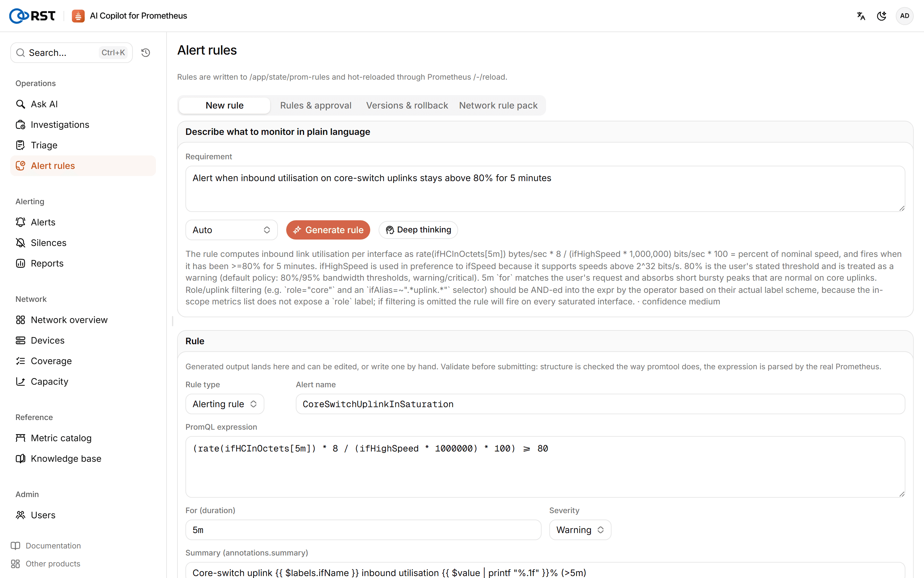Screen dimensions: 924x578
Task: Open the Metric catalog
Action: (x=83, y=438)
